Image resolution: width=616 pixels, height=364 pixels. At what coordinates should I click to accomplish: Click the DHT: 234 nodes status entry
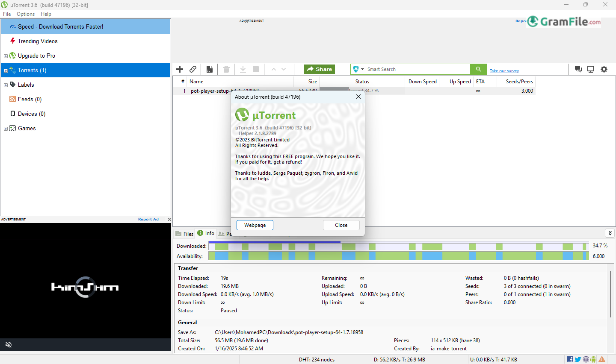pyautogui.click(x=317, y=359)
